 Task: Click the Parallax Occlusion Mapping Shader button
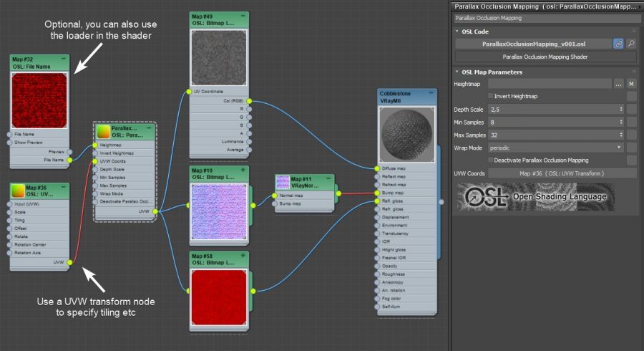[545, 56]
